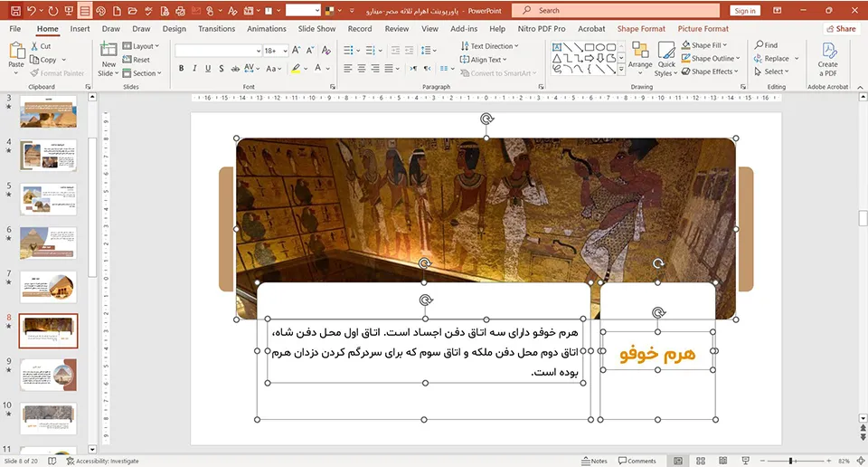Image resolution: width=868 pixels, height=467 pixels.
Task: Set left-to-right text direction
Action: (413, 68)
